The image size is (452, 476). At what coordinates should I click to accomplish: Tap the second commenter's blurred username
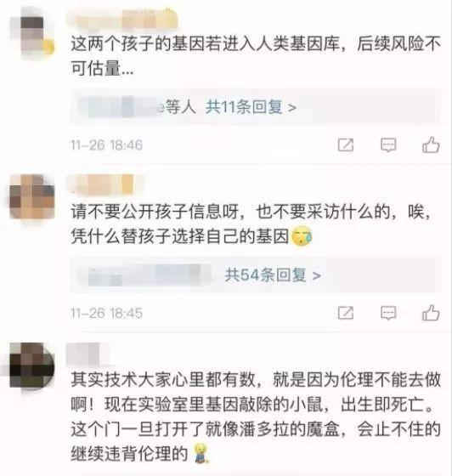pyautogui.click(x=105, y=184)
